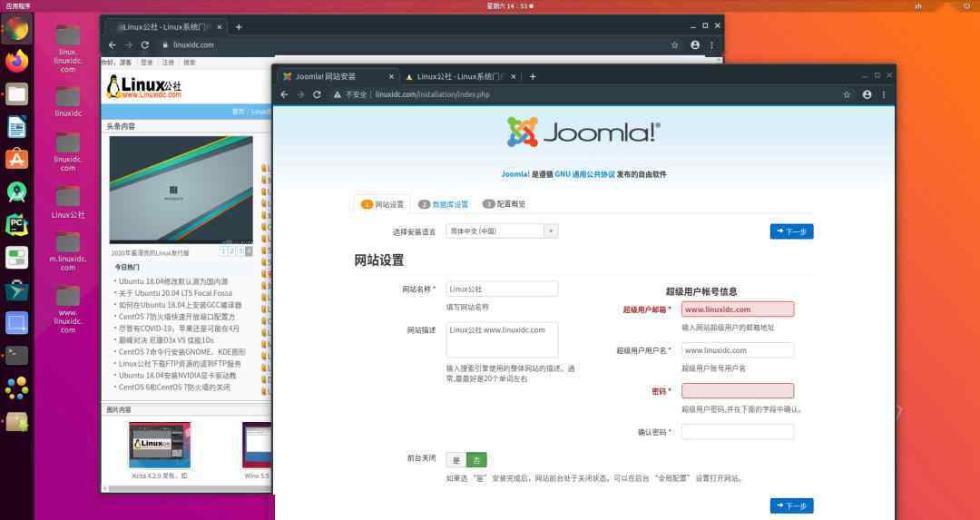This screenshot has height=520, width=980.
Task: Launch PyCharm from the dock
Action: tap(17, 224)
